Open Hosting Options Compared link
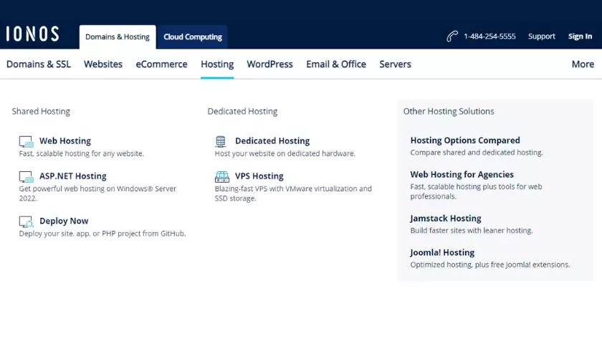Image resolution: width=602 pixels, height=364 pixels. coord(465,140)
